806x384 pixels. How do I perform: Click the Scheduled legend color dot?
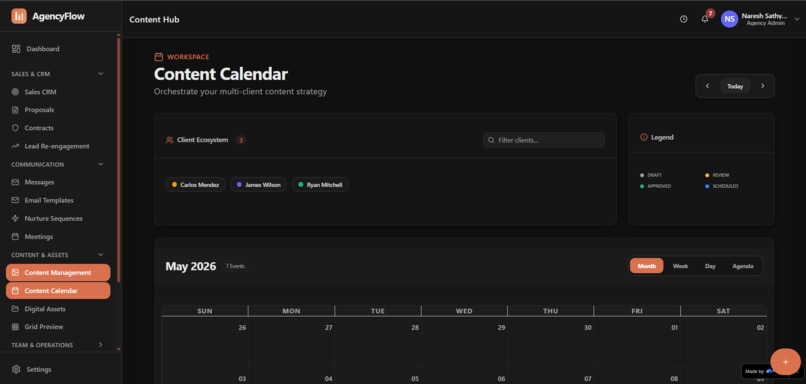click(x=707, y=186)
